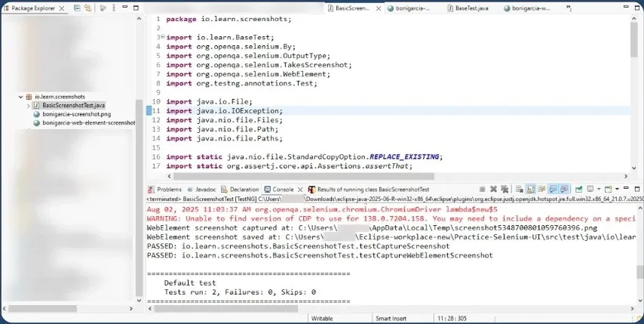644x324 pixels.
Task: Open Results of running class BasicScreenshotTest tab
Action: click(369, 190)
